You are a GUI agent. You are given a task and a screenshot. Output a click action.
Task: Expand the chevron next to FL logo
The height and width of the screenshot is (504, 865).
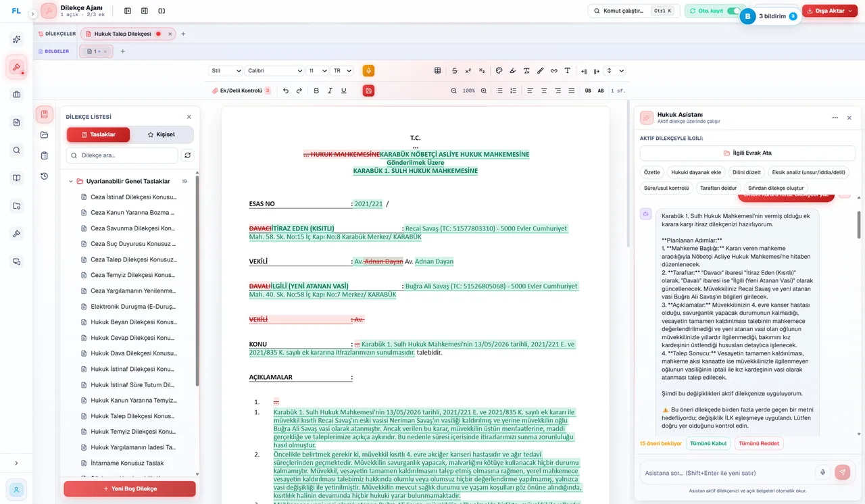click(32, 14)
